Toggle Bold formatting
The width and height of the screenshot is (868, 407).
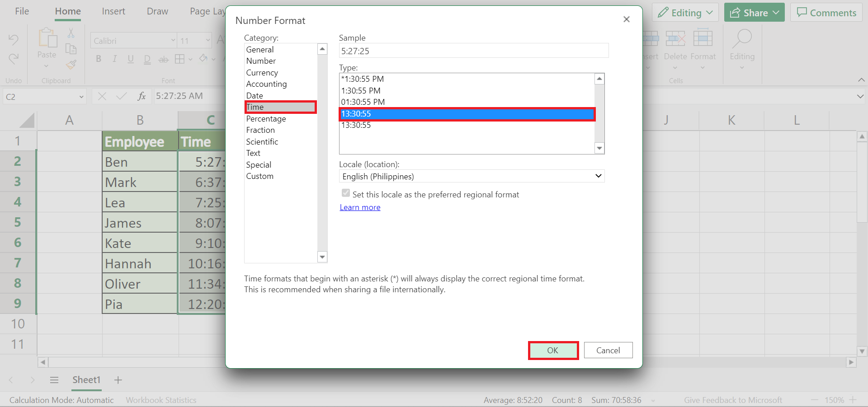[x=98, y=59]
